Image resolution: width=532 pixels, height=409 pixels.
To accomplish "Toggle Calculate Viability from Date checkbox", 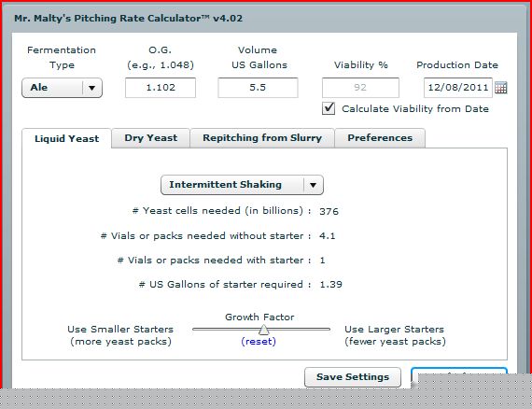I will click(329, 108).
